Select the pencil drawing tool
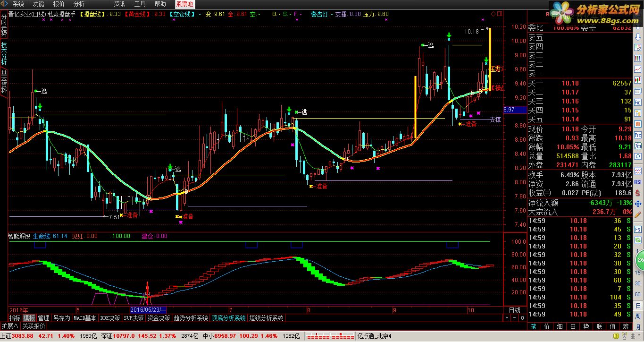Viewport: 644px width, 342px height. pyautogui.click(x=637, y=215)
